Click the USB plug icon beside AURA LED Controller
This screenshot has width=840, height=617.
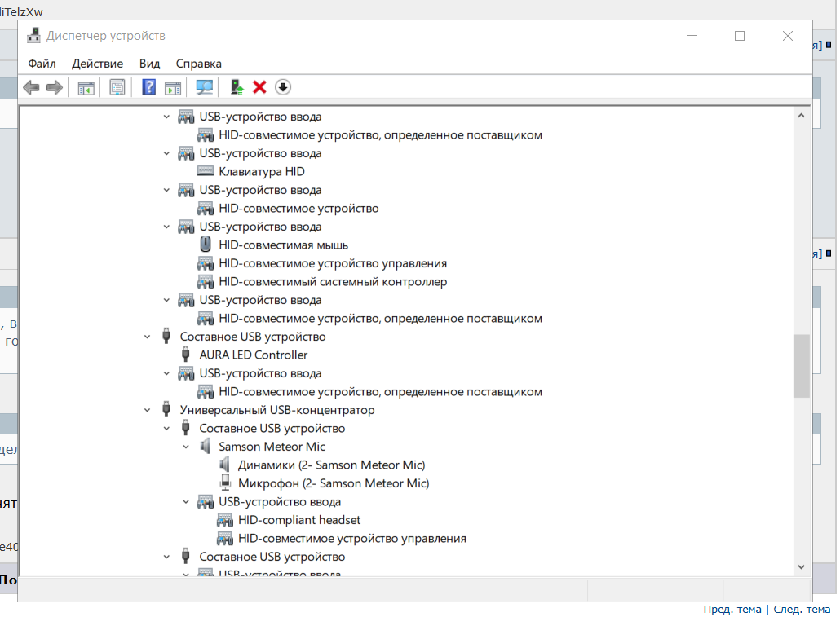[x=186, y=355]
